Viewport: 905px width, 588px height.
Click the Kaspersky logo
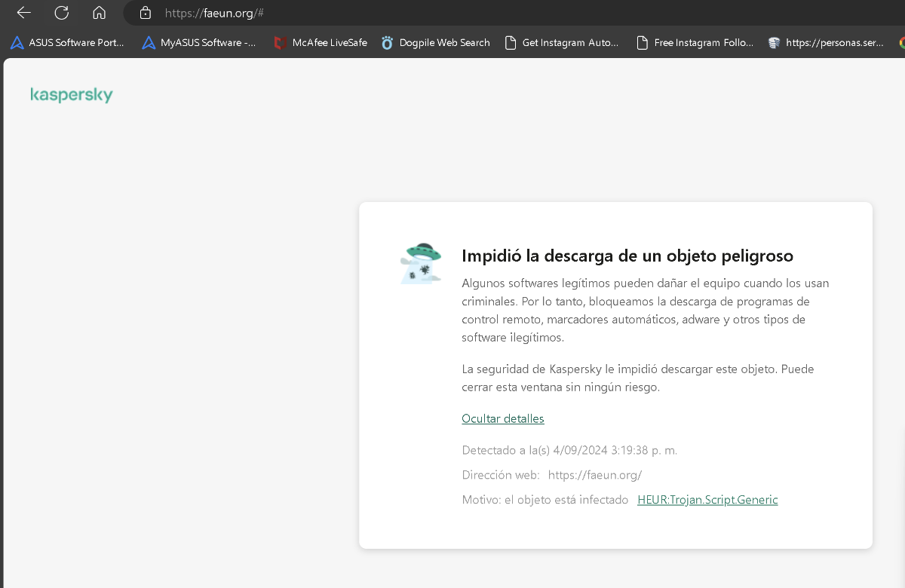[x=72, y=95]
